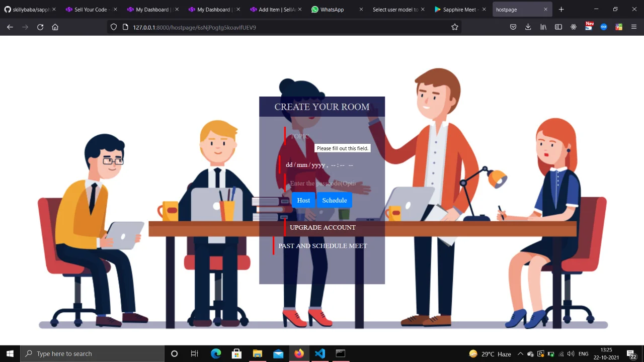Open the Windows notification center
The height and width of the screenshot is (362, 644).
coord(631,354)
